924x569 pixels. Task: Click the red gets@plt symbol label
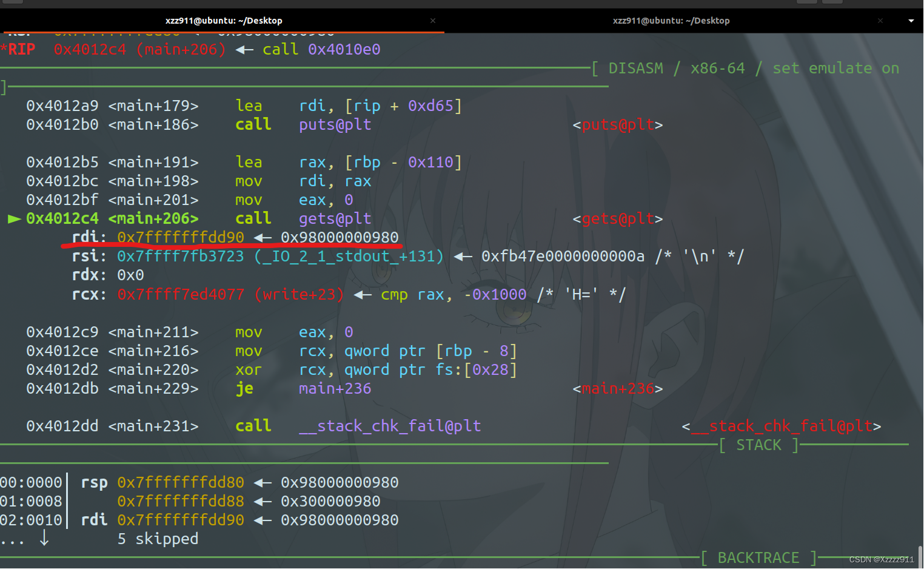click(617, 219)
